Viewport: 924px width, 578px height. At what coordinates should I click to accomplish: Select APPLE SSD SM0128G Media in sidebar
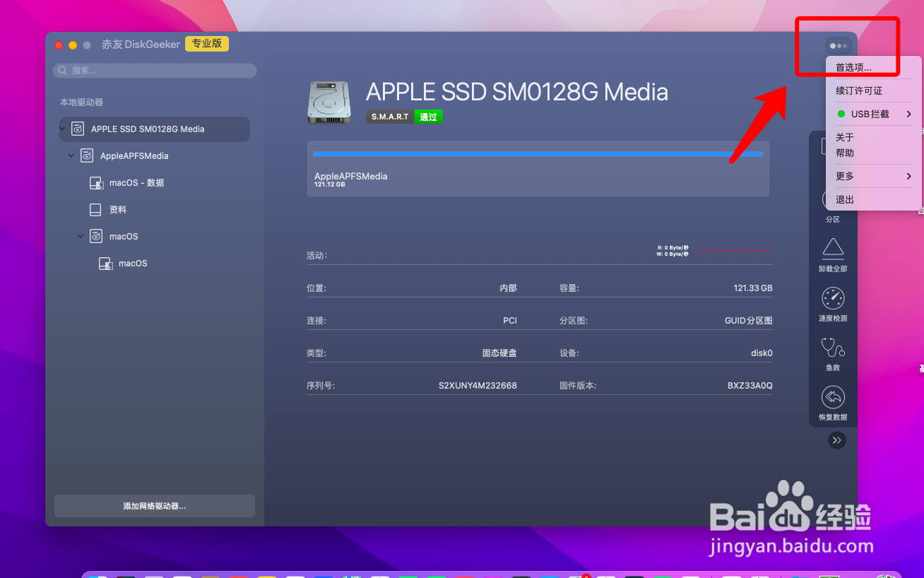point(155,129)
